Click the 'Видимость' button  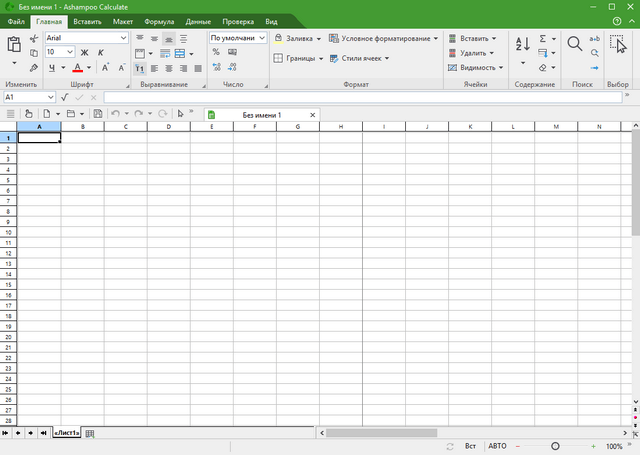point(474,68)
